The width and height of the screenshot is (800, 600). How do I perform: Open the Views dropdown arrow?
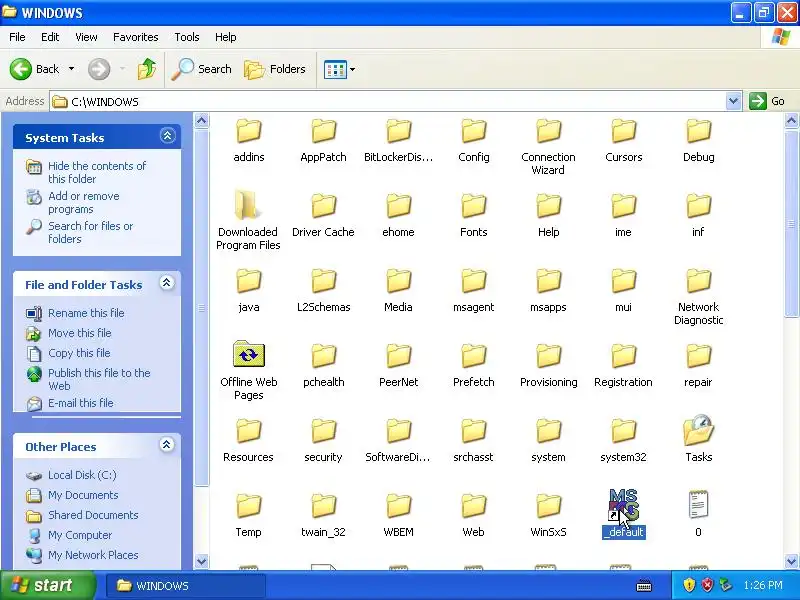pos(353,69)
